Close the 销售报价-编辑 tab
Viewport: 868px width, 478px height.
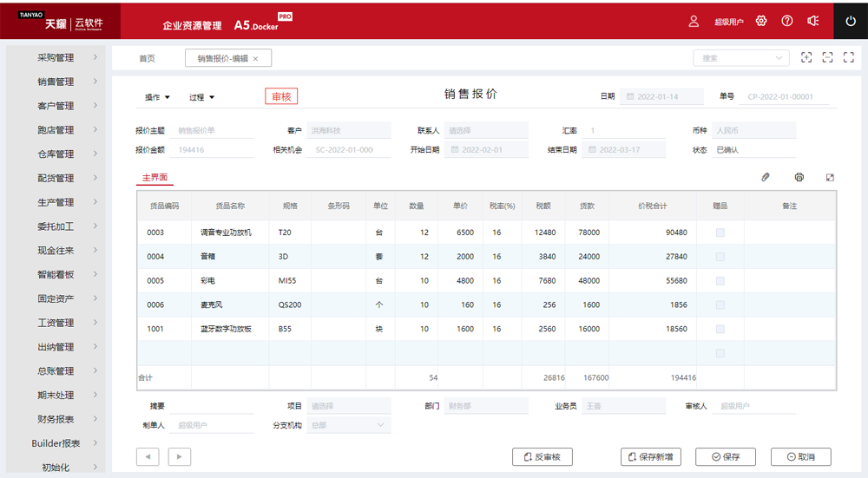(255, 58)
